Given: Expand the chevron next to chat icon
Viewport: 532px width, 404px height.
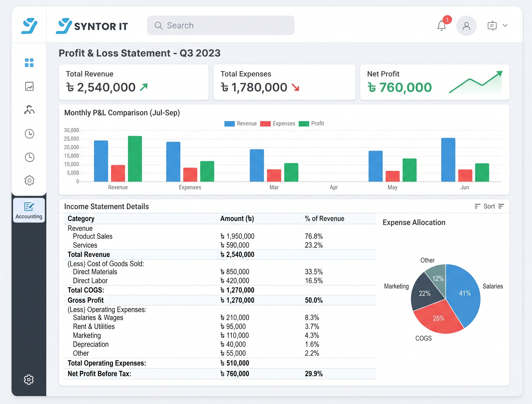Looking at the screenshot, I should point(505,25).
